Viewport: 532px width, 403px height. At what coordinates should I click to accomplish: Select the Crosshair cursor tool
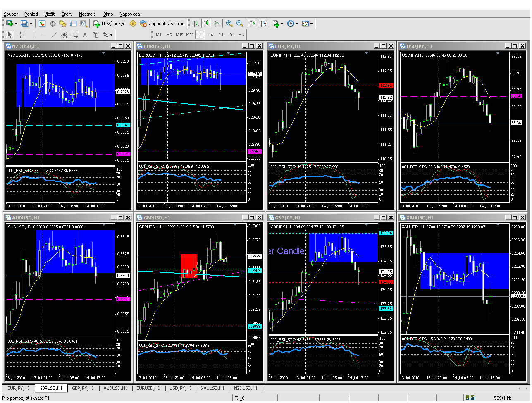[20, 35]
